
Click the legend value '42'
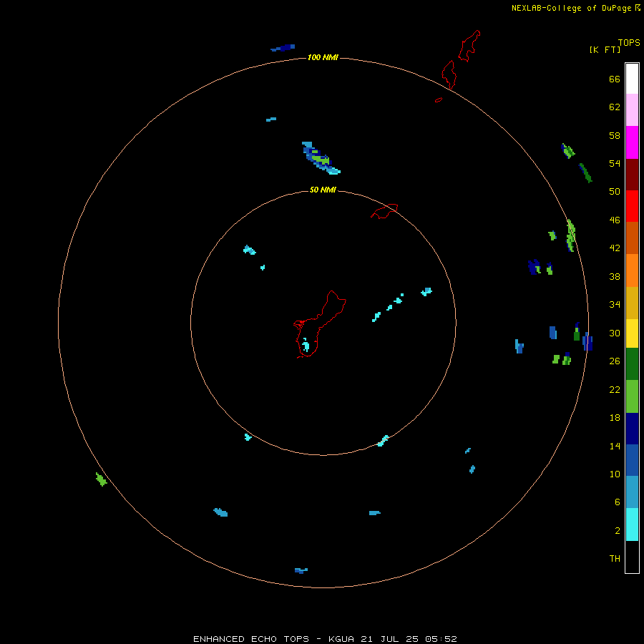point(615,248)
